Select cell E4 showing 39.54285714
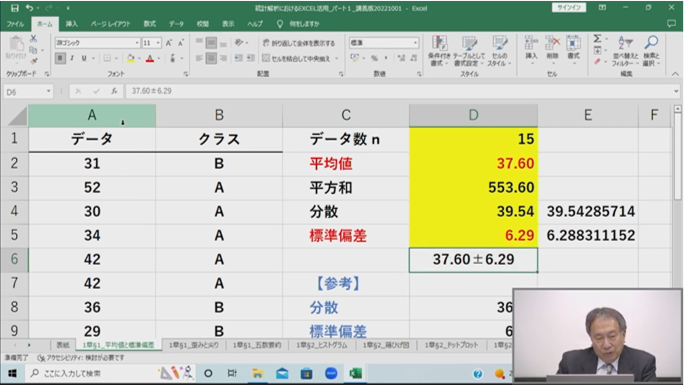 588,211
